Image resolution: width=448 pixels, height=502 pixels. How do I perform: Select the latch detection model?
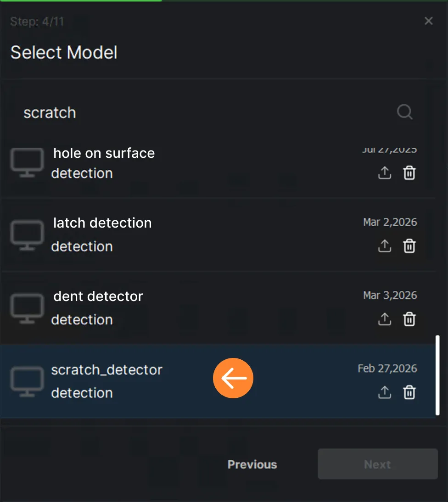point(218,235)
